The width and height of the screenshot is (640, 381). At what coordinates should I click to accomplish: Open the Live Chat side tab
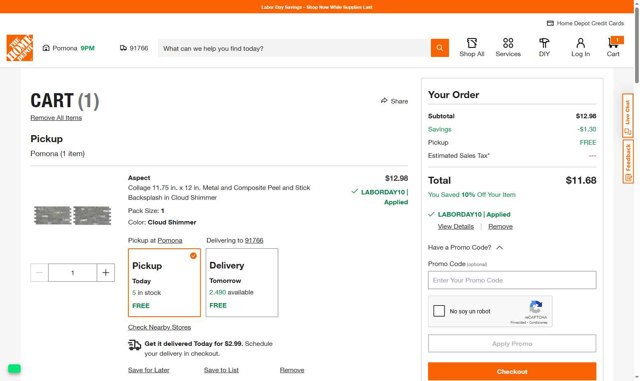[x=628, y=115]
